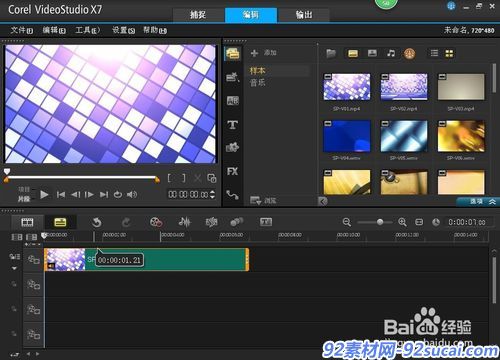Click the timeline zoom slider
The image size is (500, 360).
point(375,222)
